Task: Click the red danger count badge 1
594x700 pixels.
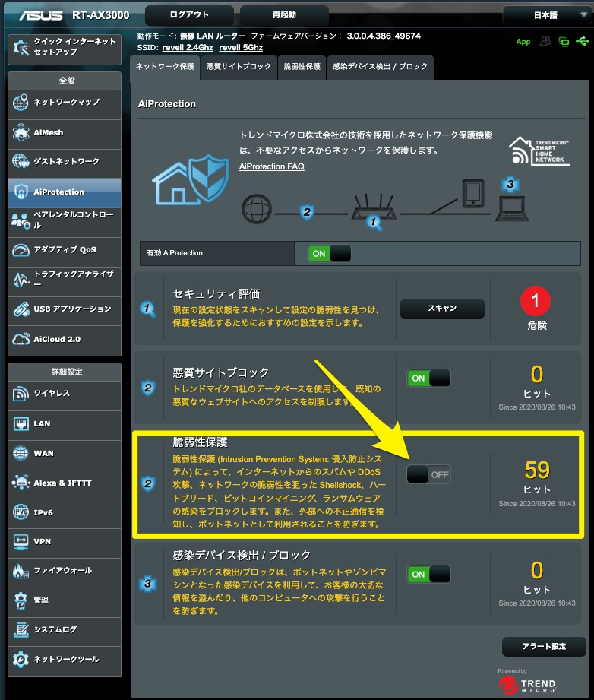Action: (x=536, y=301)
